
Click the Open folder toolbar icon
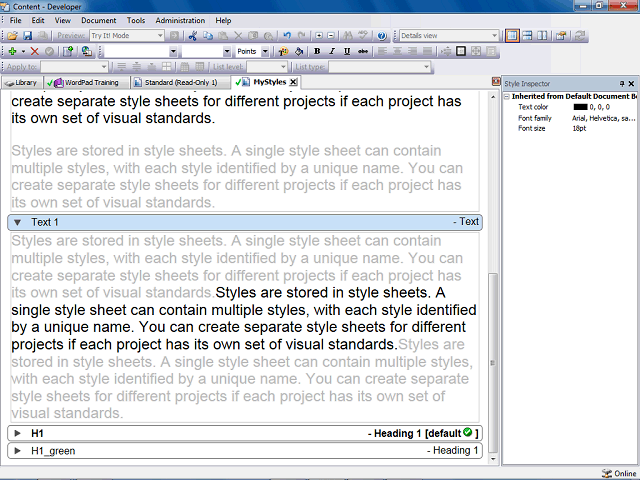tap(12, 36)
